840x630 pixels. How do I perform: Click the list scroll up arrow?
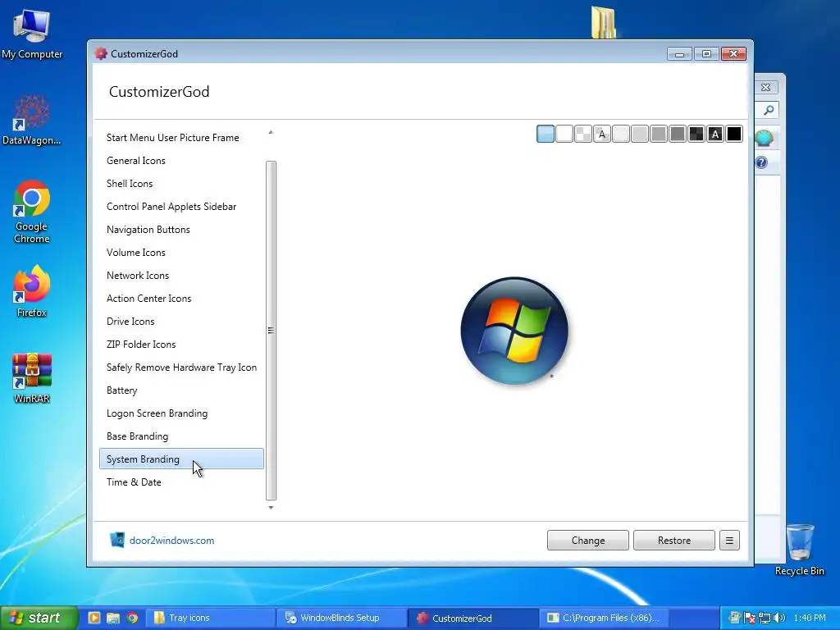(271, 132)
